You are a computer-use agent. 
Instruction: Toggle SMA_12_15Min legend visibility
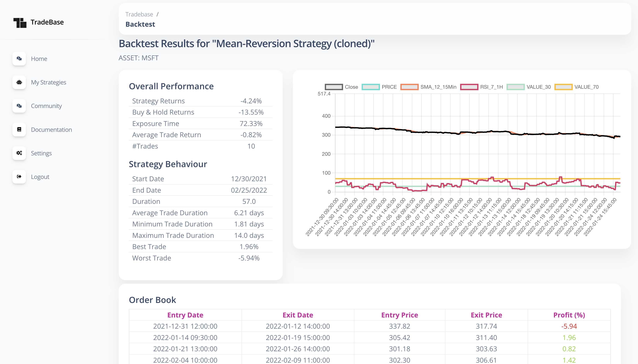(409, 87)
